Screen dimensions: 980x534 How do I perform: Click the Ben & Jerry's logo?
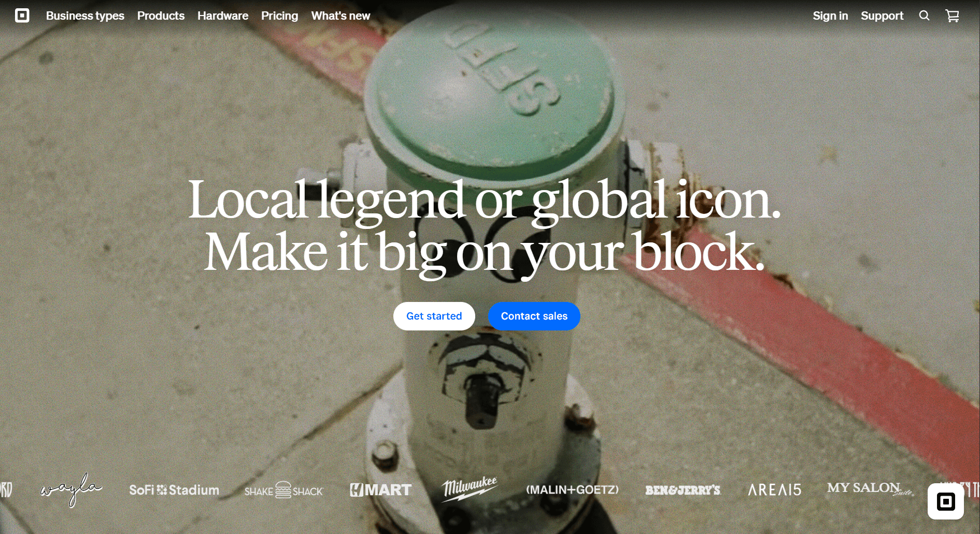(x=683, y=490)
